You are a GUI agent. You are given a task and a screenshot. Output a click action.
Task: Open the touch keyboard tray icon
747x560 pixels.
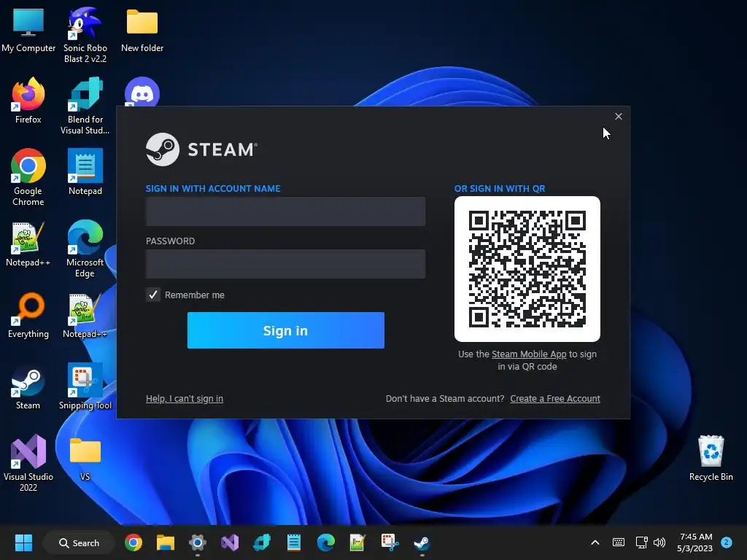(619, 542)
